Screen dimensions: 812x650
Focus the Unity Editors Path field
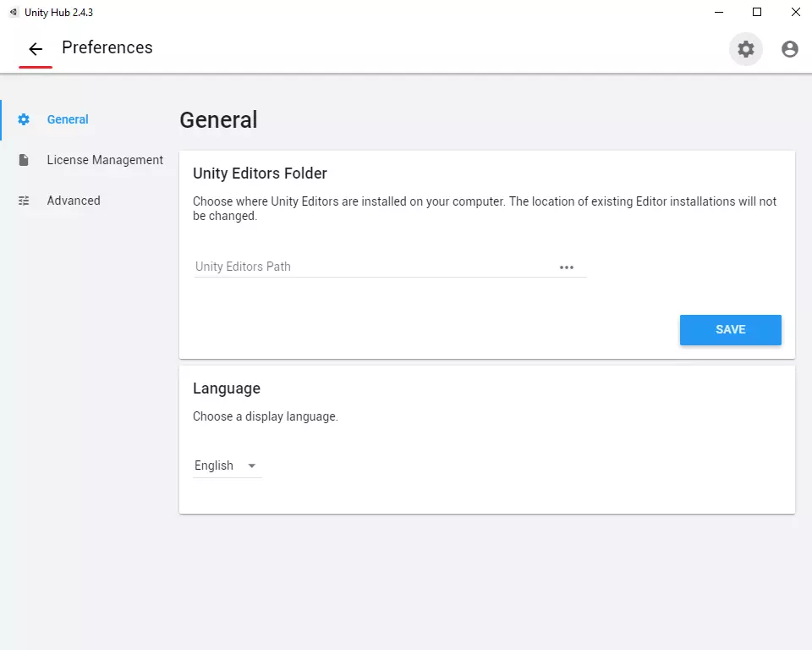(x=372, y=267)
